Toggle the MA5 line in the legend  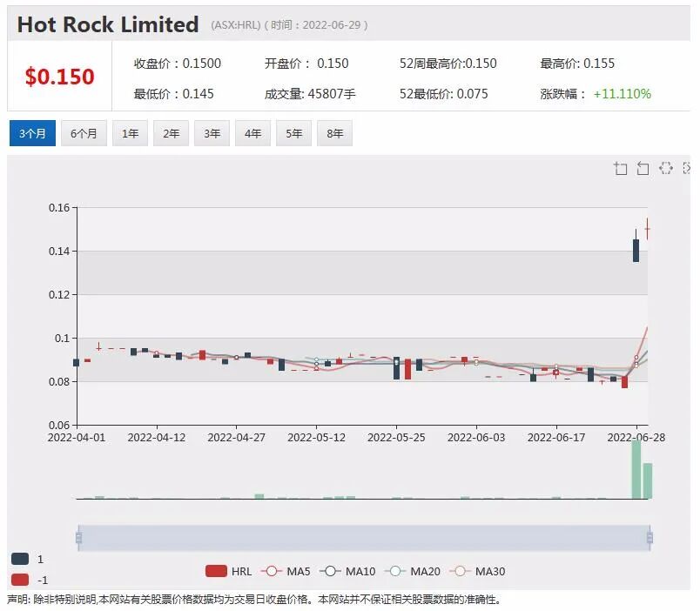pyautogui.click(x=286, y=571)
